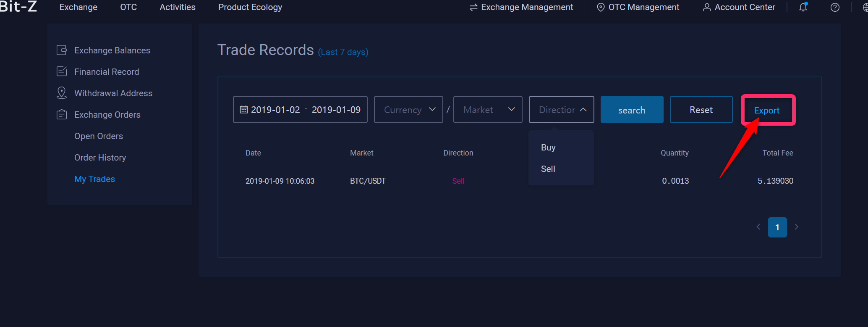Click the Exchange Balances wallet icon
868x327 pixels.
click(62, 50)
